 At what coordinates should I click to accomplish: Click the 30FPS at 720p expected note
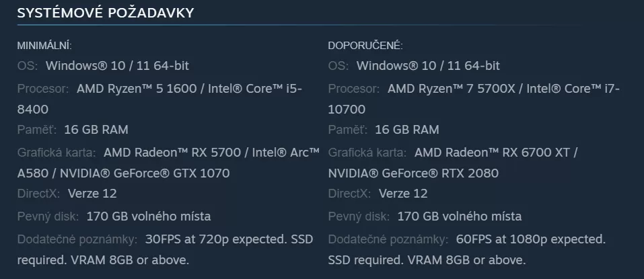[218, 239]
